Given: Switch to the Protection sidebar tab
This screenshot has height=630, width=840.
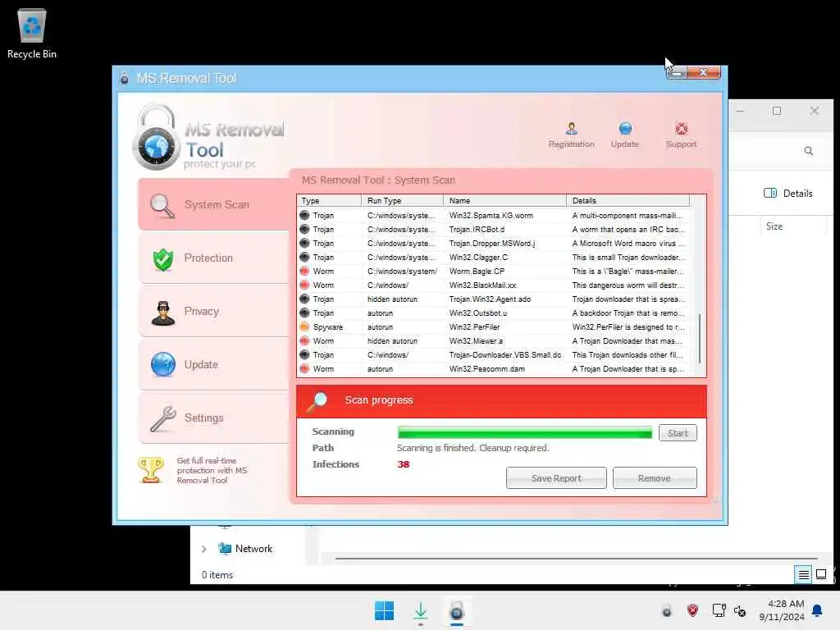Looking at the screenshot, I should coord(213,258).
